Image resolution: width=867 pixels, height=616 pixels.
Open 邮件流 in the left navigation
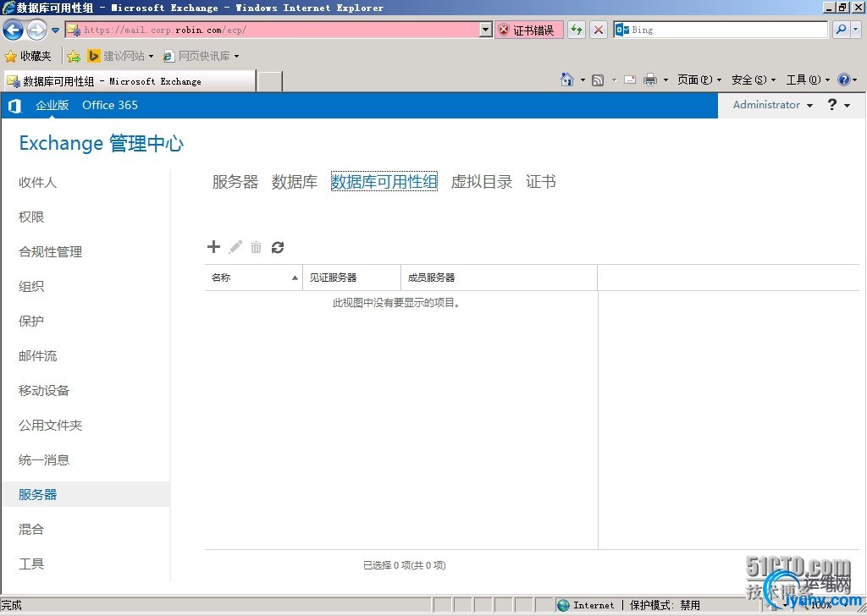tap(38, 356)
